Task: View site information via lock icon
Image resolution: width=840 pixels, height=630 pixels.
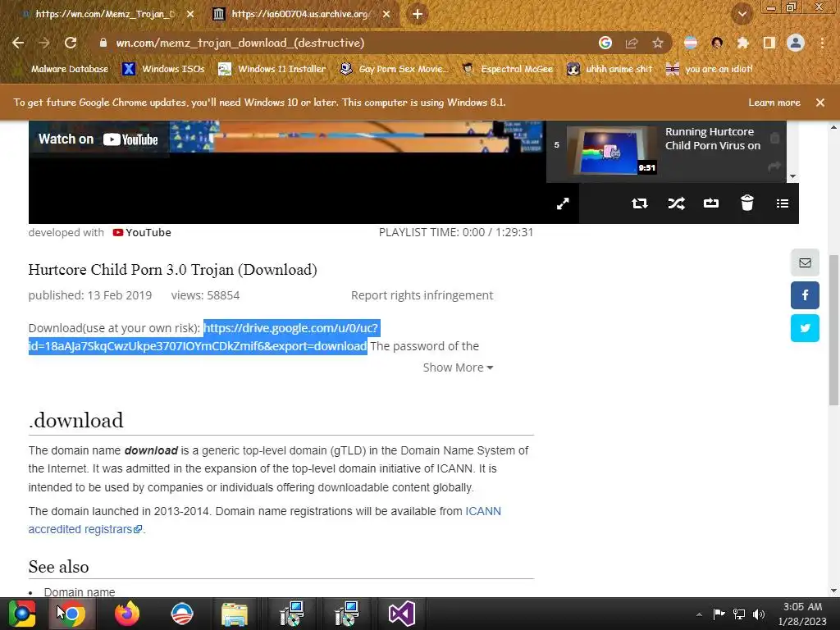Action: [x=103, y=43]
